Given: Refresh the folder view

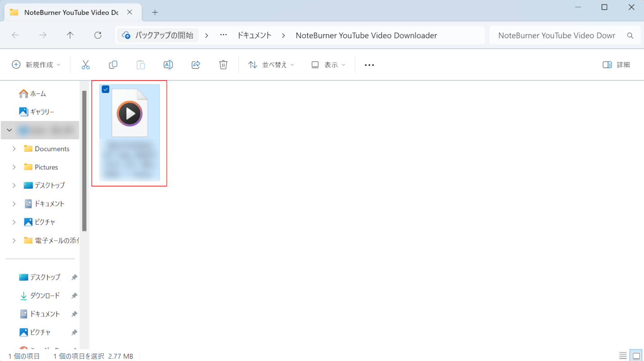Looking at the screenshot, I should 98,35.
